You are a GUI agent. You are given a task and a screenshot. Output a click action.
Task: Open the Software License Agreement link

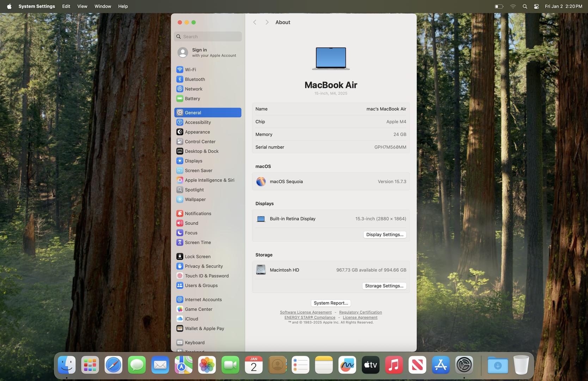tap(306, 312)
